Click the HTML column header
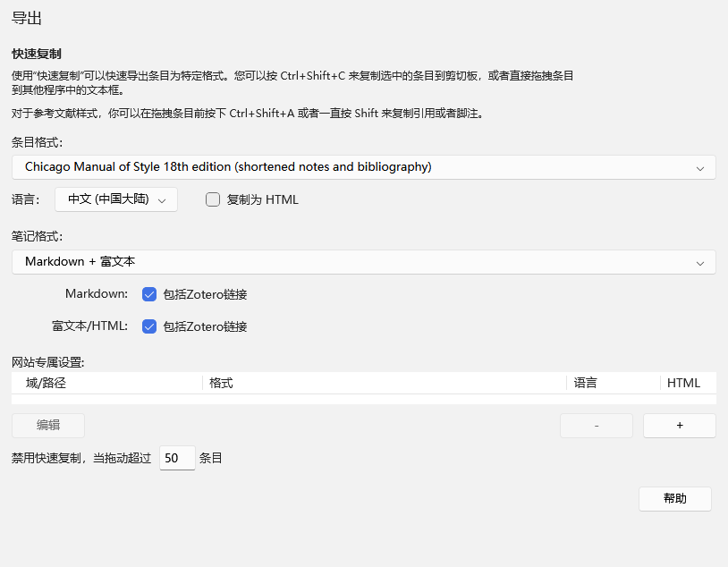This screenshot has height=567, width=728. (685, 383)
